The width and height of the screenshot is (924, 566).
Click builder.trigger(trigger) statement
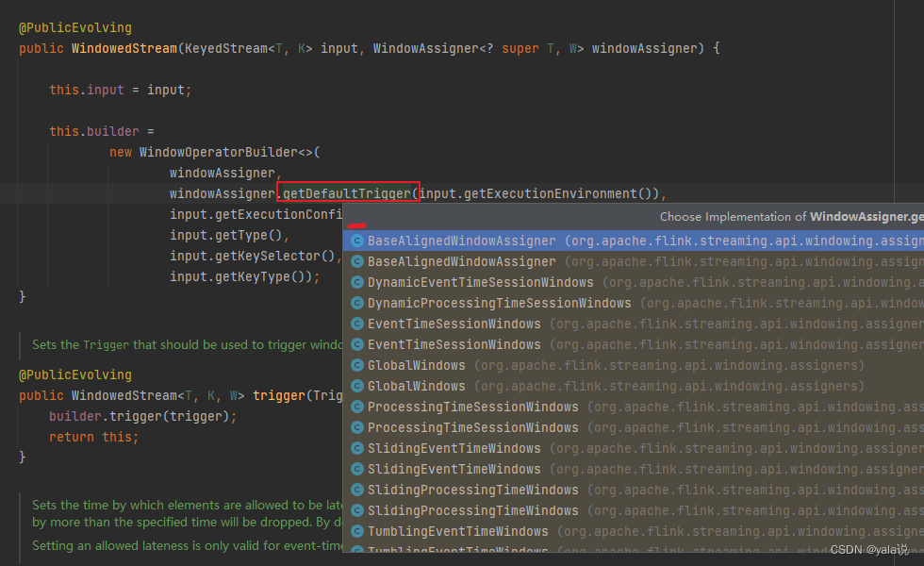coord(142,416)
